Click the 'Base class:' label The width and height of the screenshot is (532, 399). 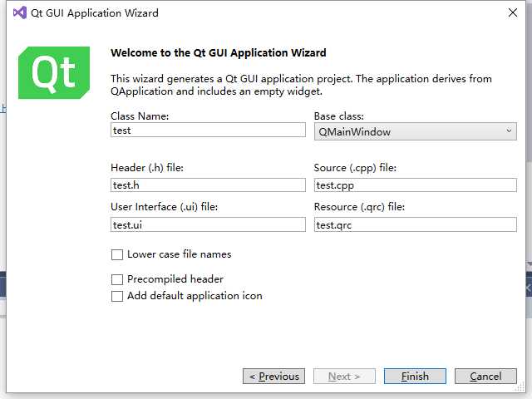pyautogui.click(x=339, y=116)
